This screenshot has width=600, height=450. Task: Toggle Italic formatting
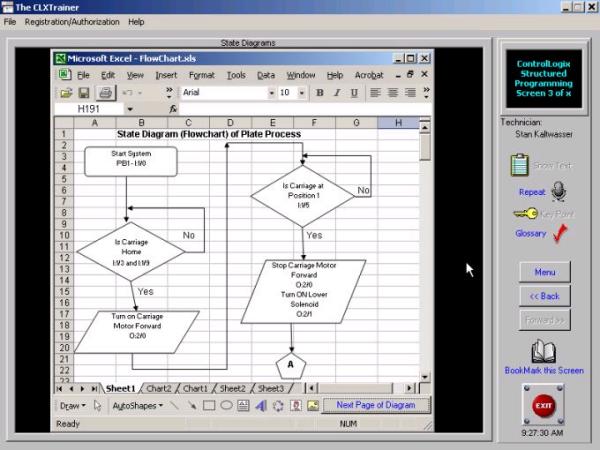[337, 93]
